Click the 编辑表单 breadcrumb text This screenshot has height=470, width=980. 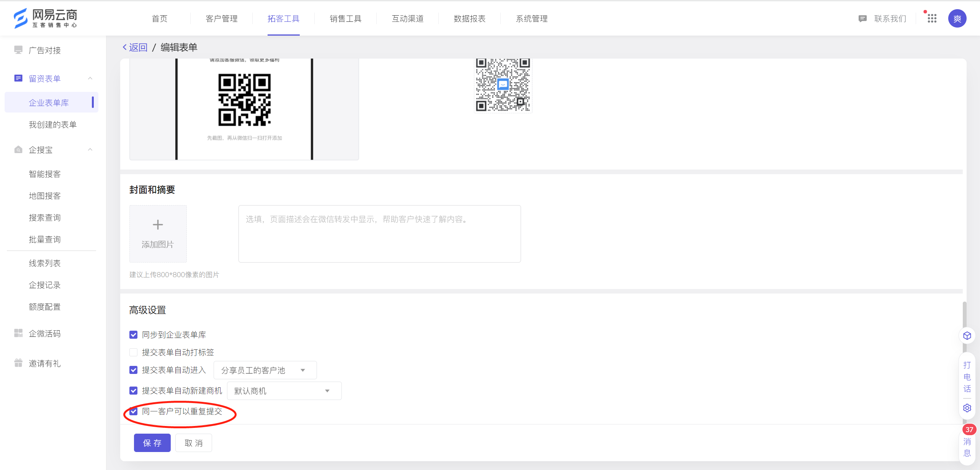tap(179, 47)
